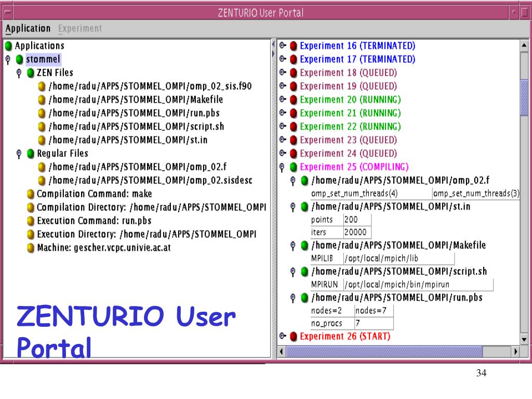Click the nodes=7 cell
Screen dimensions: 532x399
pyautogui.click(x=374, y=311)
